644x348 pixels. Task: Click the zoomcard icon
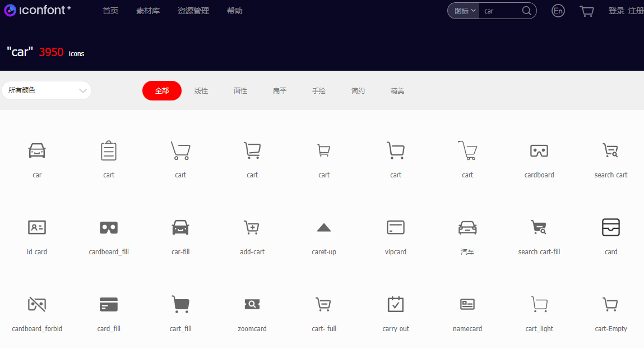(252, 304)
